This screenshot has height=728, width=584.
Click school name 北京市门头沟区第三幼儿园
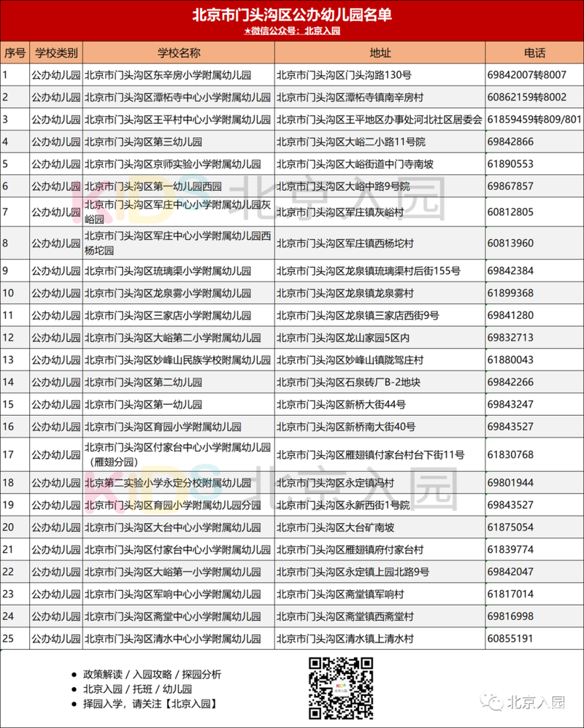(143, 142)
